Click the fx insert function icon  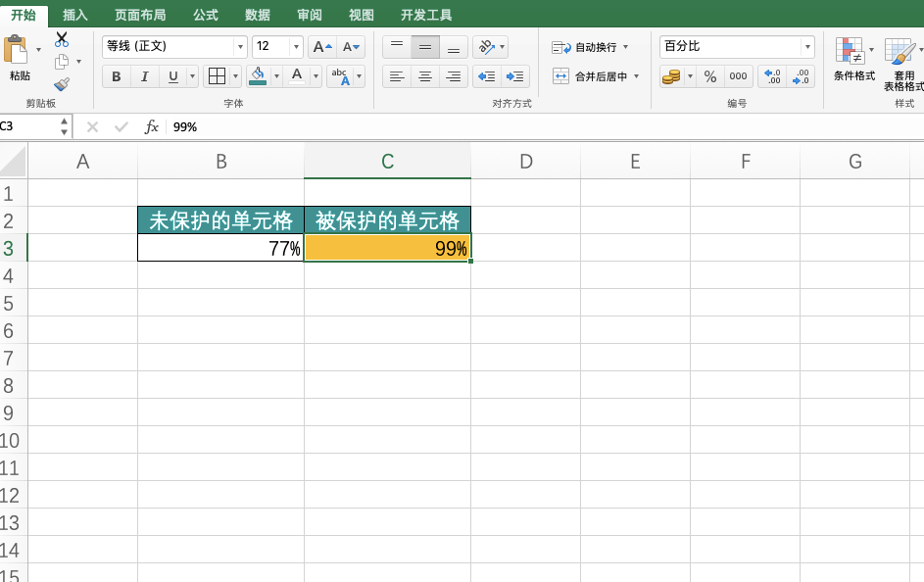pyautogui.click(x=152, y=126)
